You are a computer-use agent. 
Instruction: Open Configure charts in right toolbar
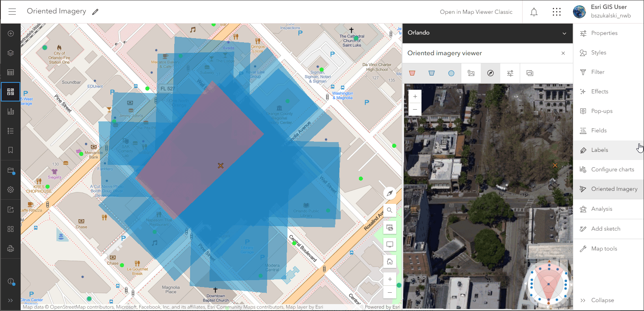608,170
